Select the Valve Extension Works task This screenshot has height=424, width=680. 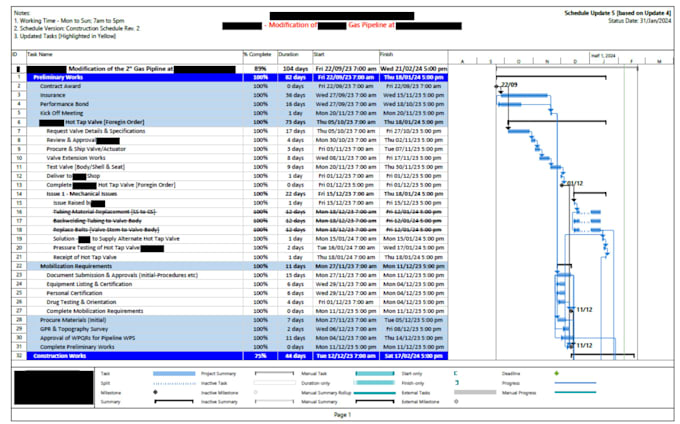[x=76, y=158]
